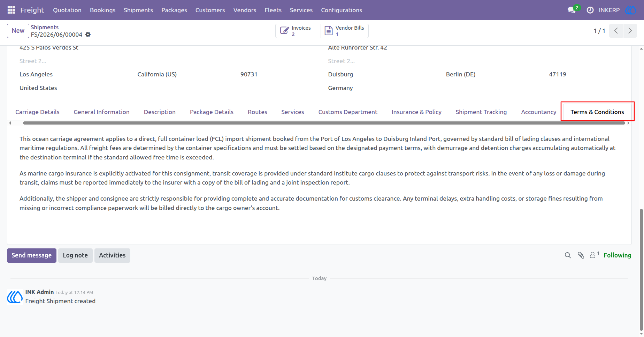The height and width of the screenshot is (337, 644).
Task: Open the Configurations menu
Action: point(342,10)
